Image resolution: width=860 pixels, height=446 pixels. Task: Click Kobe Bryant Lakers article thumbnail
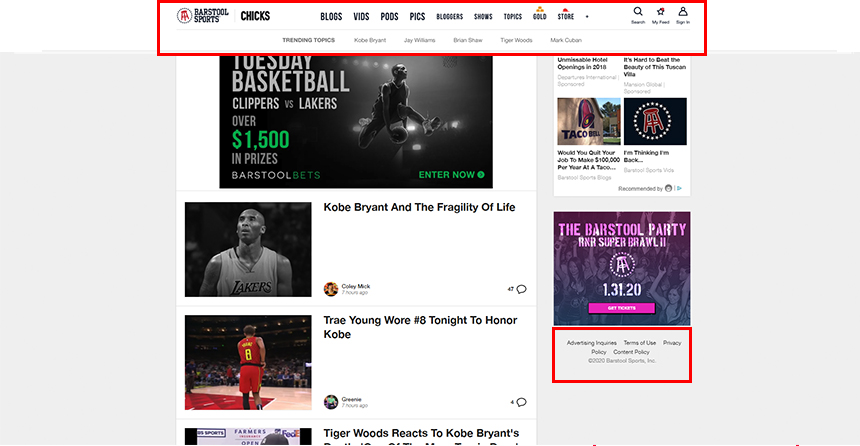(x=248, y=250)
